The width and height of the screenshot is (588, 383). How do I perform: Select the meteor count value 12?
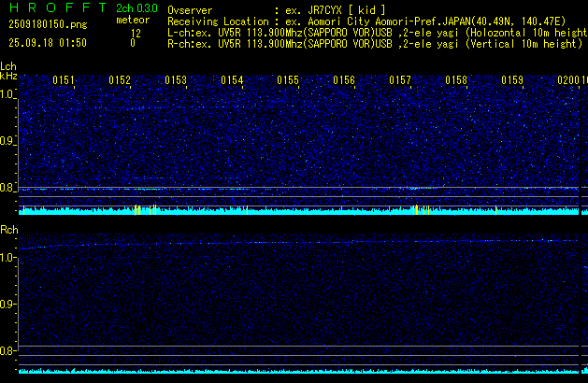[136, 34]
